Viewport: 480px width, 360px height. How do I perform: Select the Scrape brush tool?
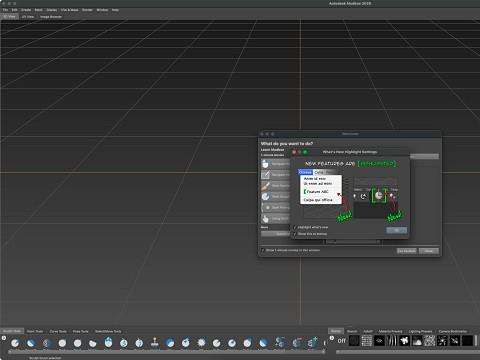pos(186,342)
